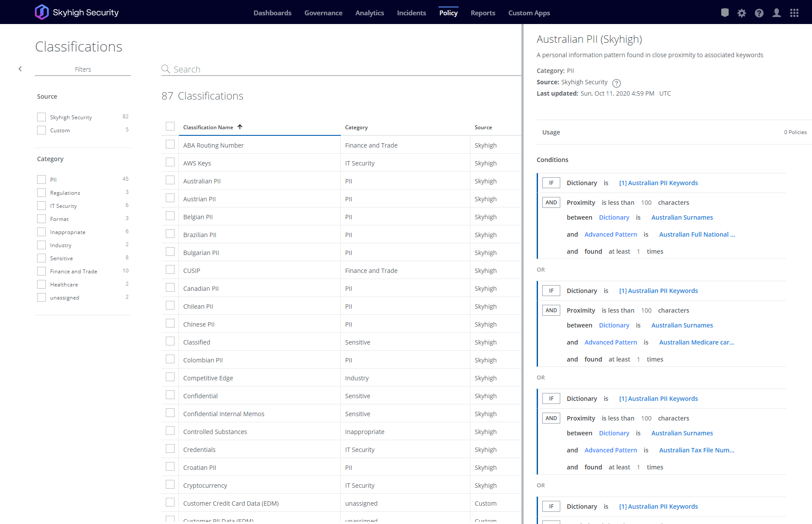Click the help question mark icon
Viewport: 812px width, 524px height.
point(759,13)
